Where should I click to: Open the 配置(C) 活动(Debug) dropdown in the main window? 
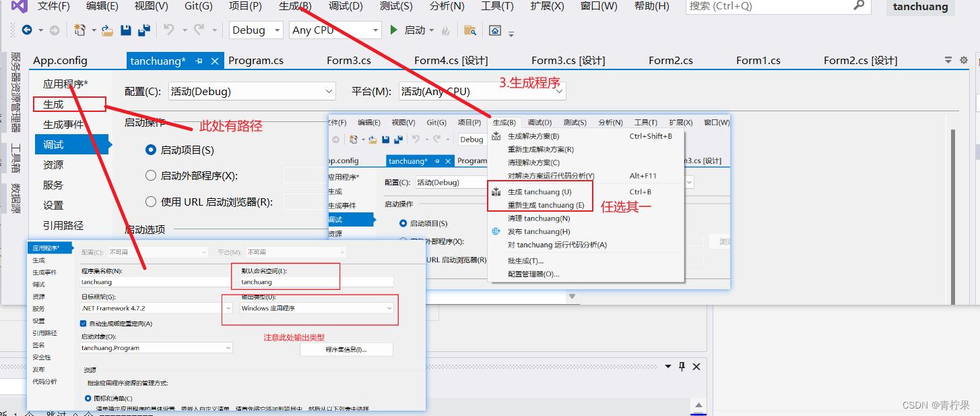[x=251, y=91]
